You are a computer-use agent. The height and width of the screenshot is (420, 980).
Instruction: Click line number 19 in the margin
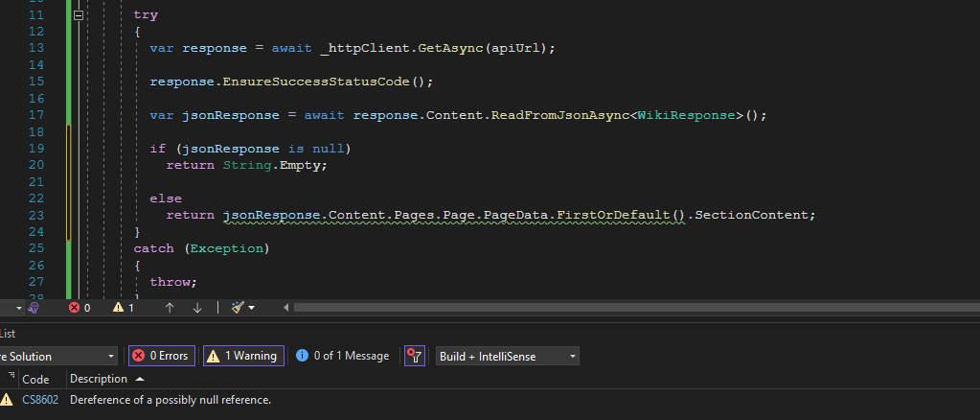pos(36,149)
